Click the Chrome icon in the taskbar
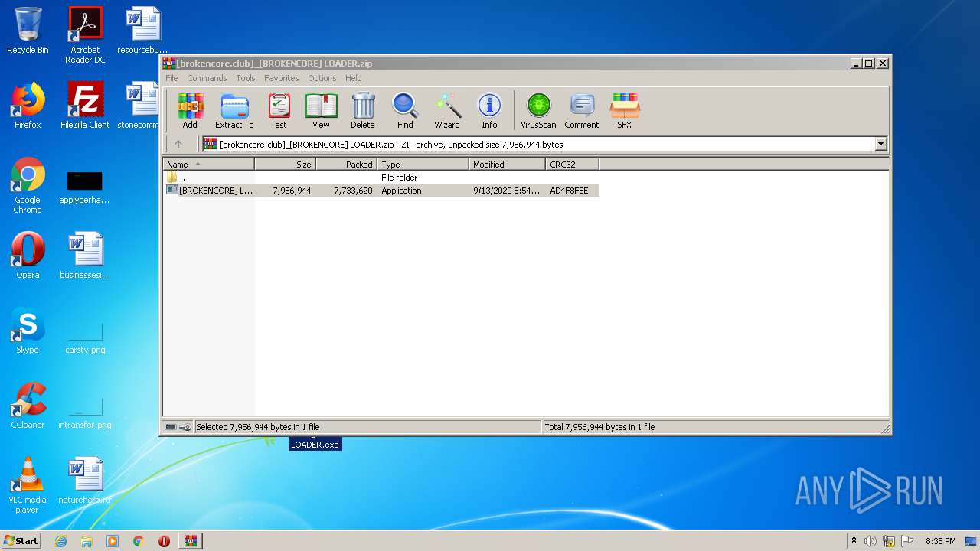The width and height of the screenshot is (980, 551). click(x=138, y=541)
